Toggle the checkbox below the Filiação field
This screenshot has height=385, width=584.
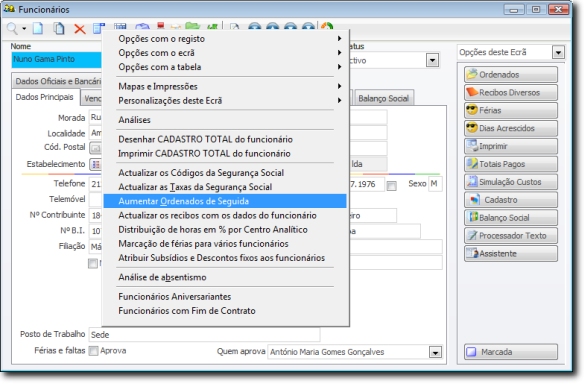(x=93, y=264)
